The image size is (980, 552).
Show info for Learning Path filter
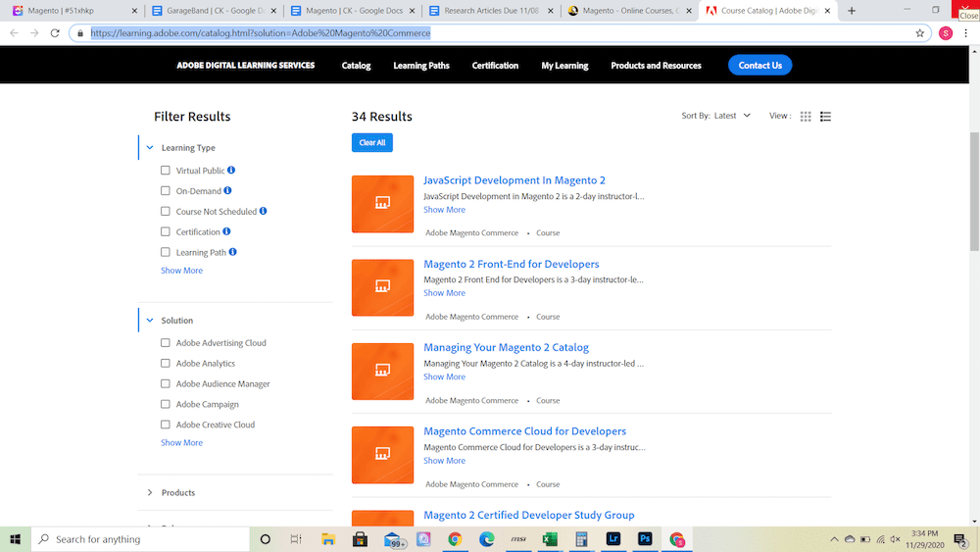coord(232,252)
